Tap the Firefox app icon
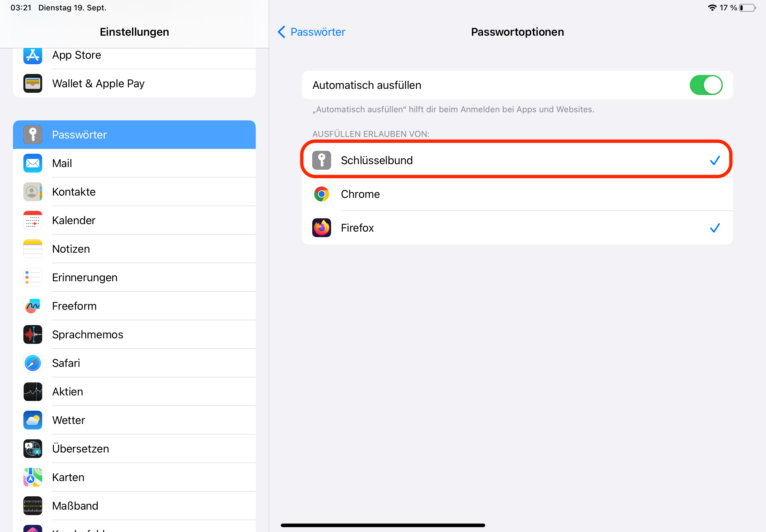 tap(321, 228)
